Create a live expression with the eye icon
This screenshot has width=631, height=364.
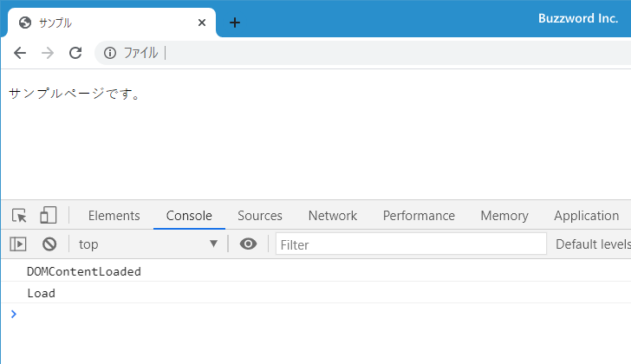coord(248,244)
